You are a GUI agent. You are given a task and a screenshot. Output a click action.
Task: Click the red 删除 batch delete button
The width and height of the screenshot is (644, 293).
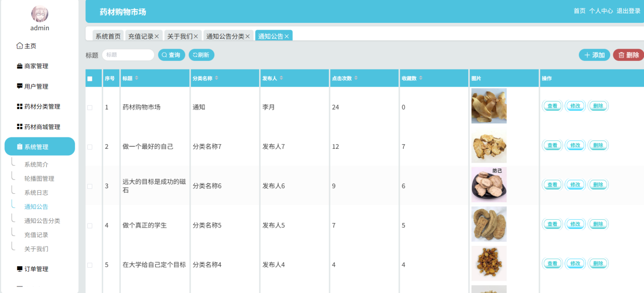[629, 55]
